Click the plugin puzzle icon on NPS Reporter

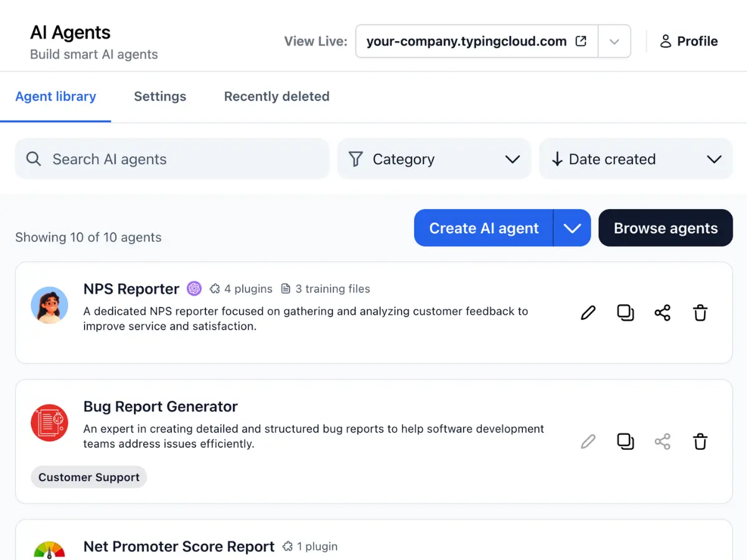point(215,289)
